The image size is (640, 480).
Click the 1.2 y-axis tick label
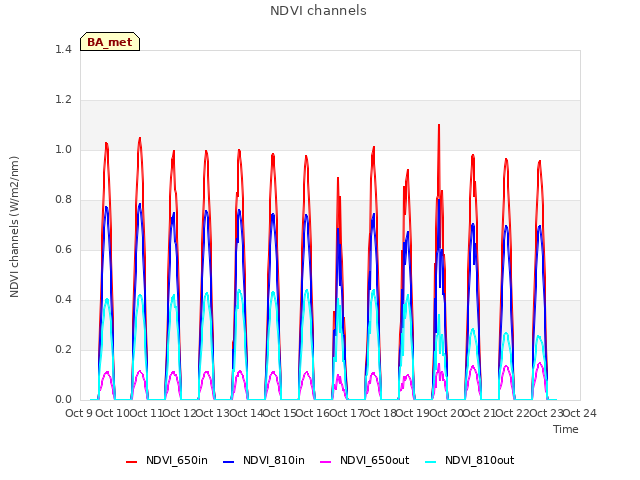(x=63, y=99)
